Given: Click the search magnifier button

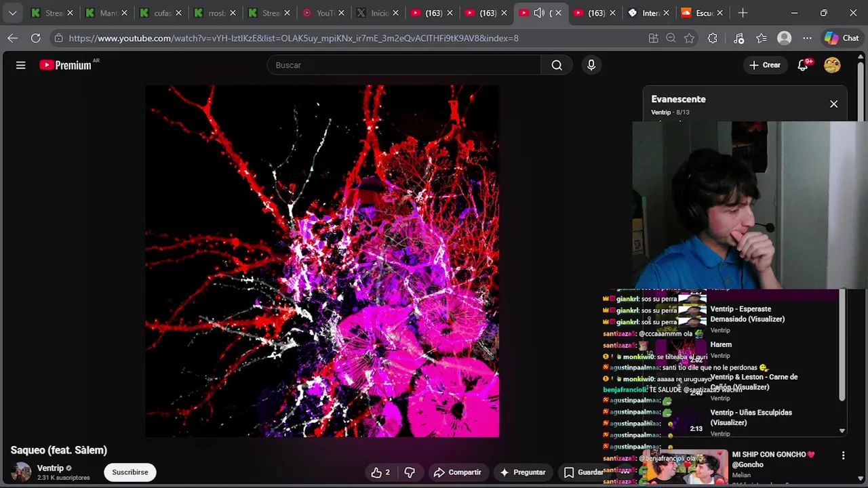Looking at the screenshot, I should [557, 65].
